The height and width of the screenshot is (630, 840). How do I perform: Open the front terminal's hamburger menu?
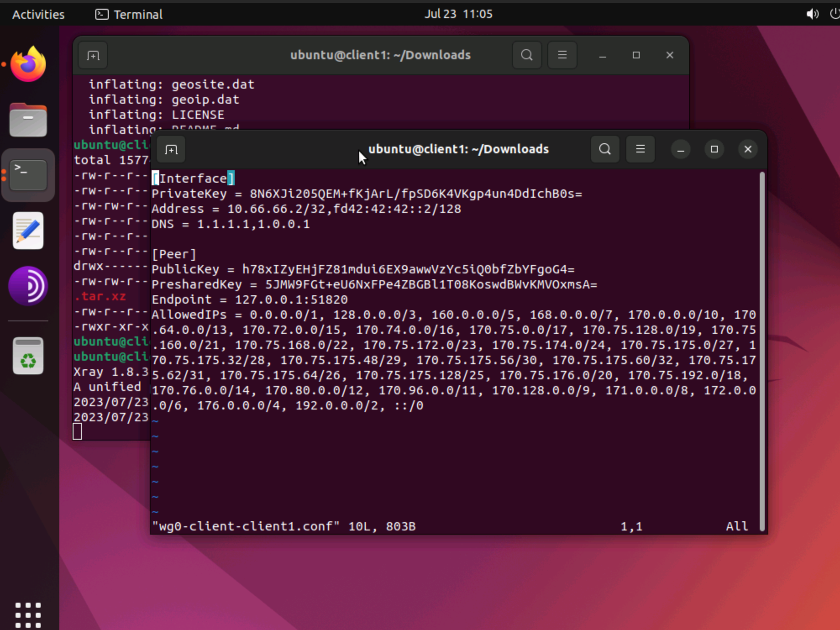pyautogui.click(x=640, y=149)
